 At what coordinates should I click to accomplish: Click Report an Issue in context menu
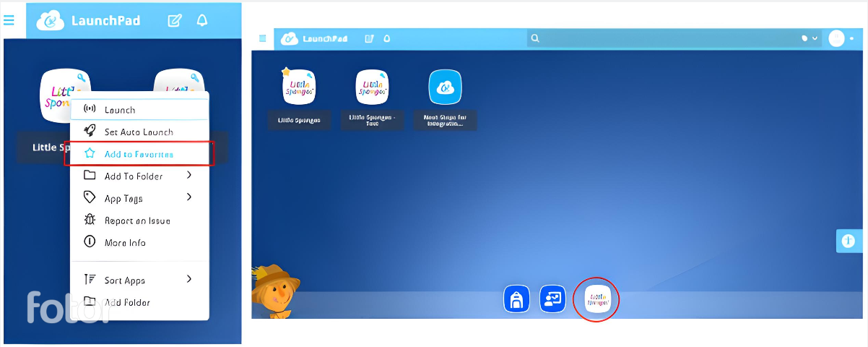click(137, 220)
